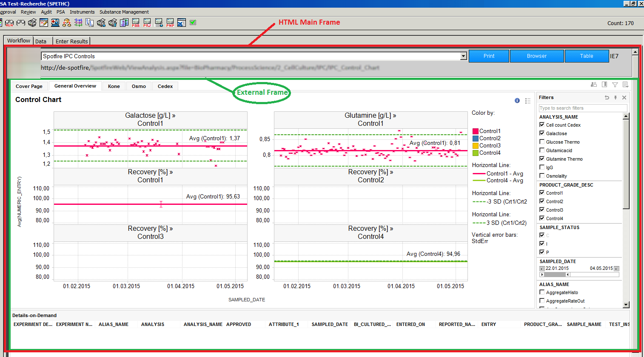Click the collaboration users icon above Filters
The image size is (644, 357).
pyautogui.click(x=594, y=85)
